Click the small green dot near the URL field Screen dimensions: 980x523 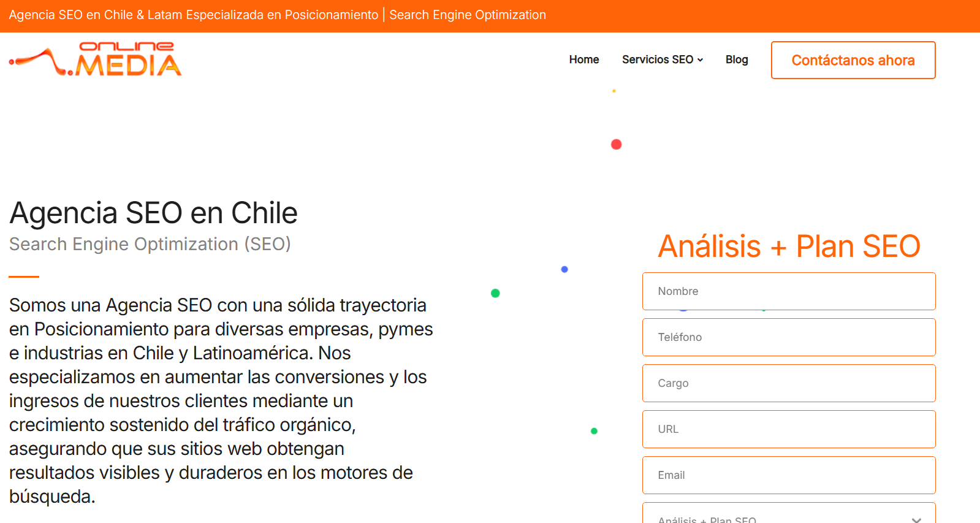pos(594,431)
